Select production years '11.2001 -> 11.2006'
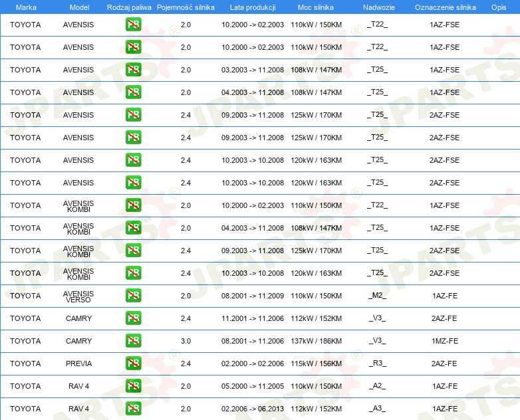The image size is (520, 420). click(253, 318)
